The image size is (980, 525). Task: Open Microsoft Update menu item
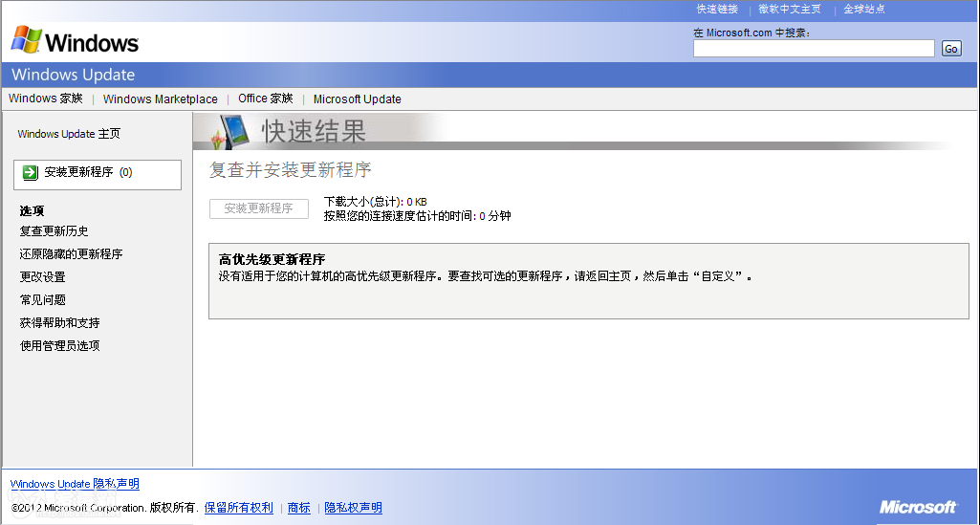coord(358,98)
